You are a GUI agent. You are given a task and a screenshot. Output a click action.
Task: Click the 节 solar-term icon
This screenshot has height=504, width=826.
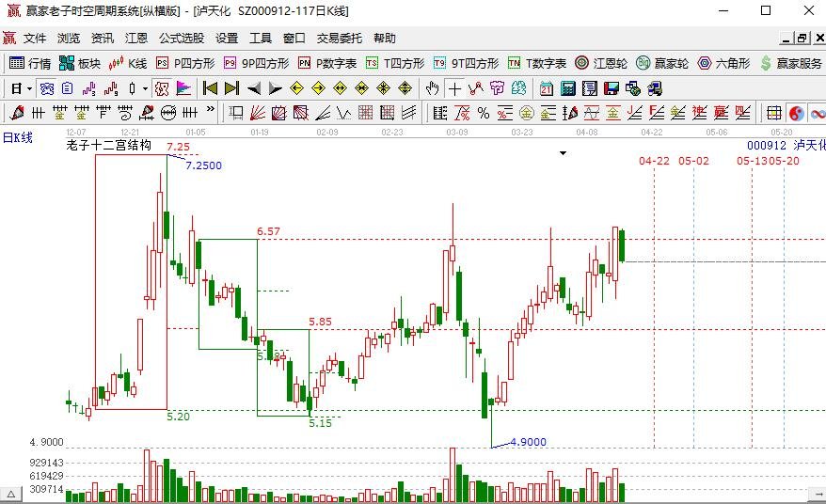click(497, 88)
